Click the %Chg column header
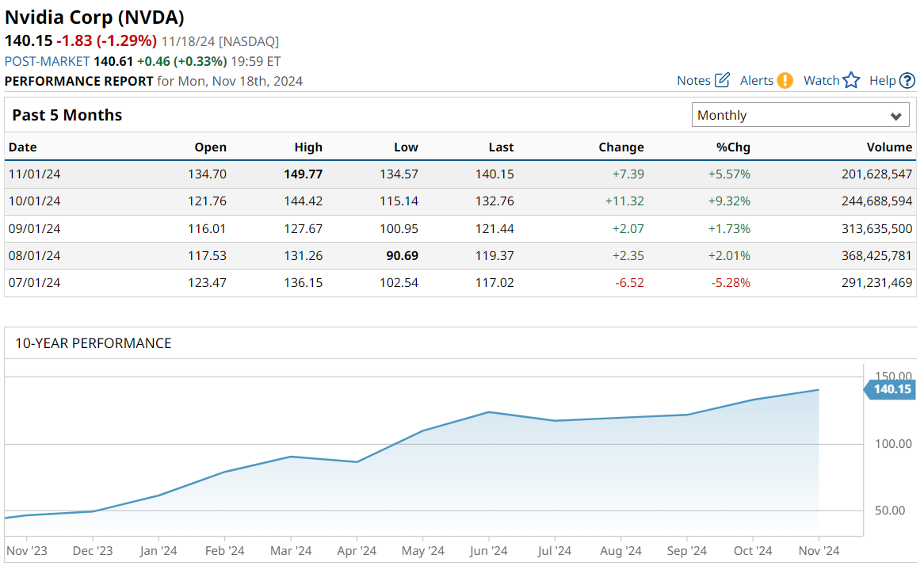This screenshot has height=570, width=924. [x=733, y=147]
